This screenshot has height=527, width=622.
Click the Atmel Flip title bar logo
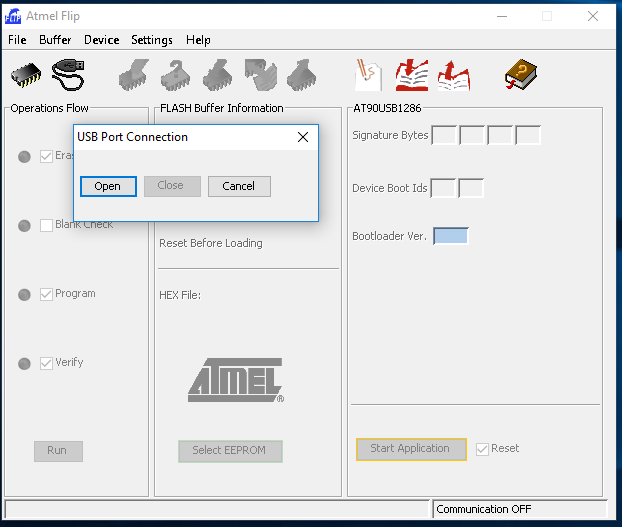point(13,16)
